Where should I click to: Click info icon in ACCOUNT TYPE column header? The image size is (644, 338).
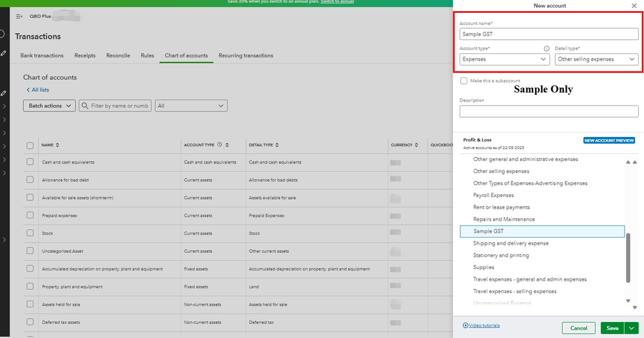[x=219, y=144]
